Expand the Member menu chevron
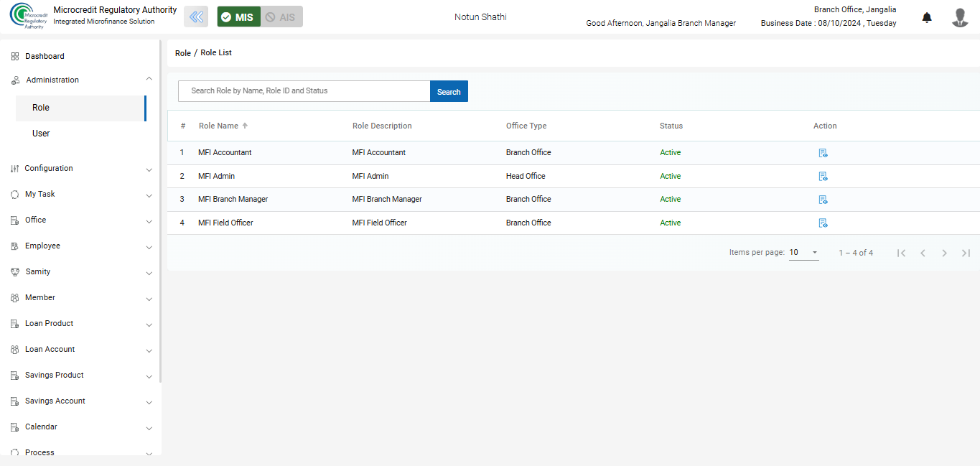 (x=149, y=299)
